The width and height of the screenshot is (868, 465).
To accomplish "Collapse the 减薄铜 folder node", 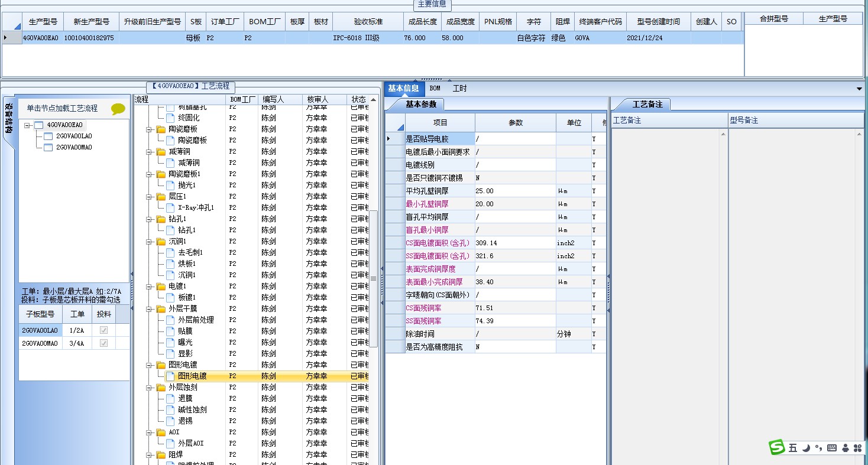I will pyautogui.click(x=150, y=152).
